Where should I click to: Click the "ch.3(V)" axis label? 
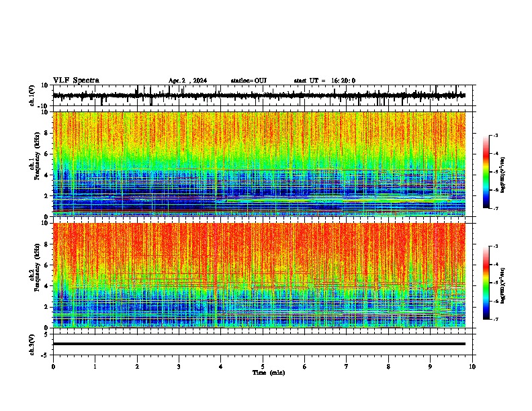coord(32,345)
